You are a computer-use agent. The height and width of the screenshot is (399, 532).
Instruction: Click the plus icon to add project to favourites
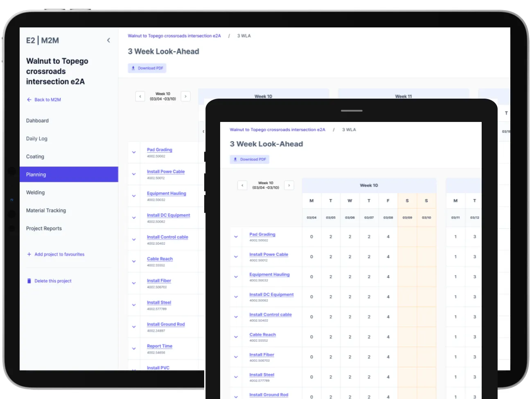coord(29,254)
